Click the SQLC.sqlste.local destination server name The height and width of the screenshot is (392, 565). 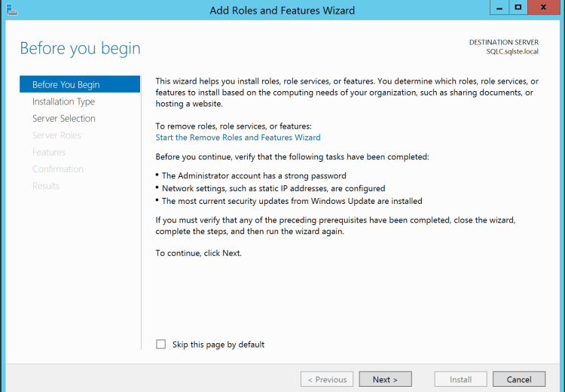click(x=512, y=52)
